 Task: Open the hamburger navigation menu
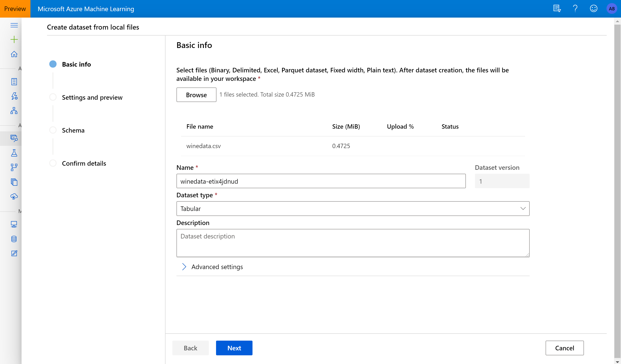pos(14,25)
